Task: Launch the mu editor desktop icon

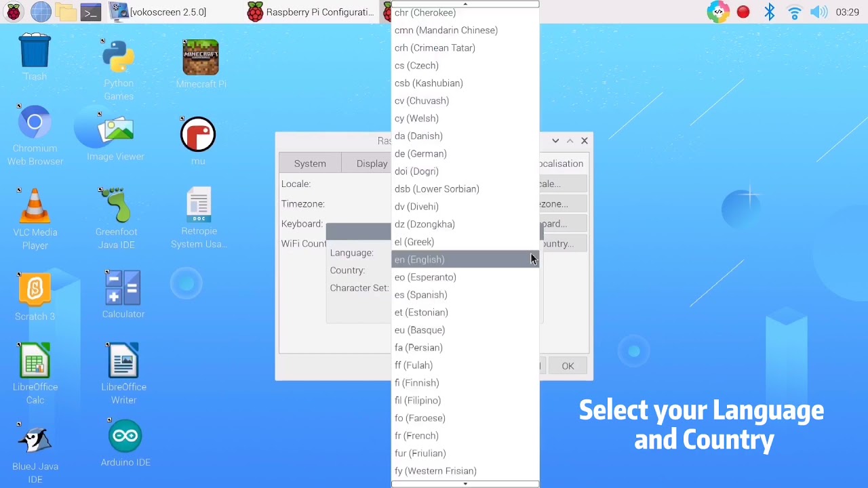Action: coord(198,140)
